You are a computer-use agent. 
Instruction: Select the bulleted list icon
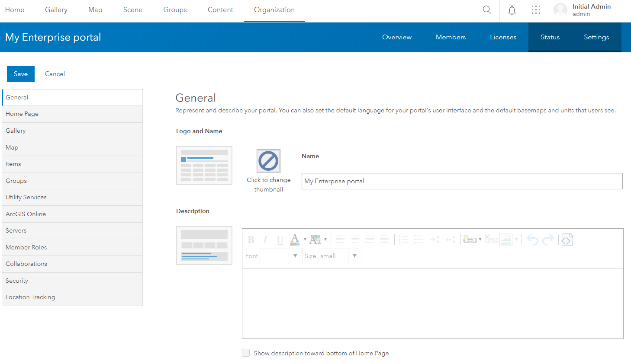[x=418, y=239]
